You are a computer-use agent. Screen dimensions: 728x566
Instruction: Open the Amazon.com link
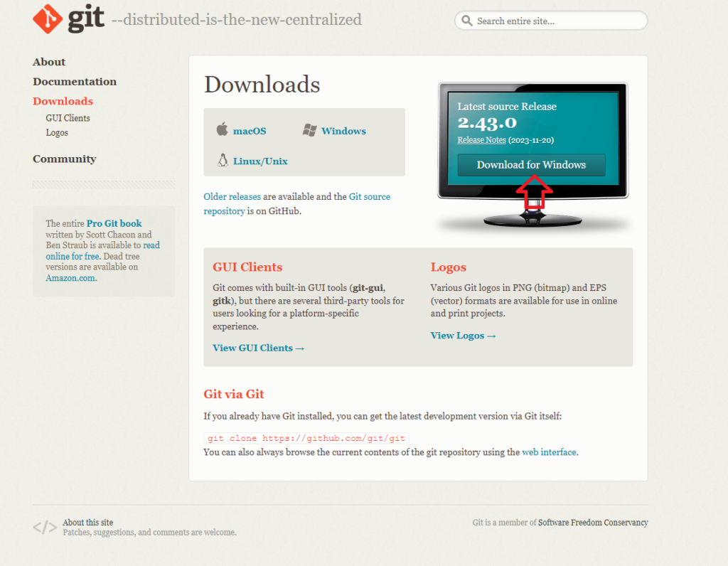71,277
